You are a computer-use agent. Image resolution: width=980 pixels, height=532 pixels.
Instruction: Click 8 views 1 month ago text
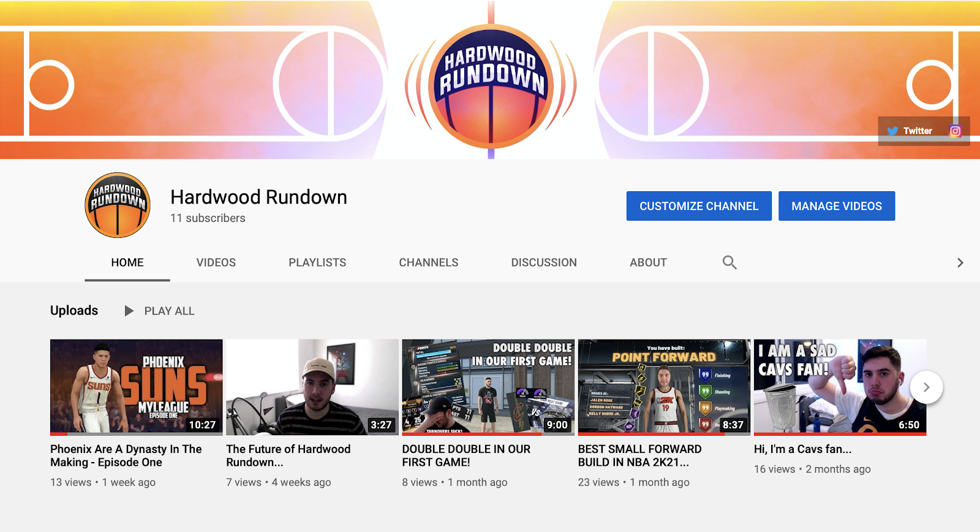[454, 482]
